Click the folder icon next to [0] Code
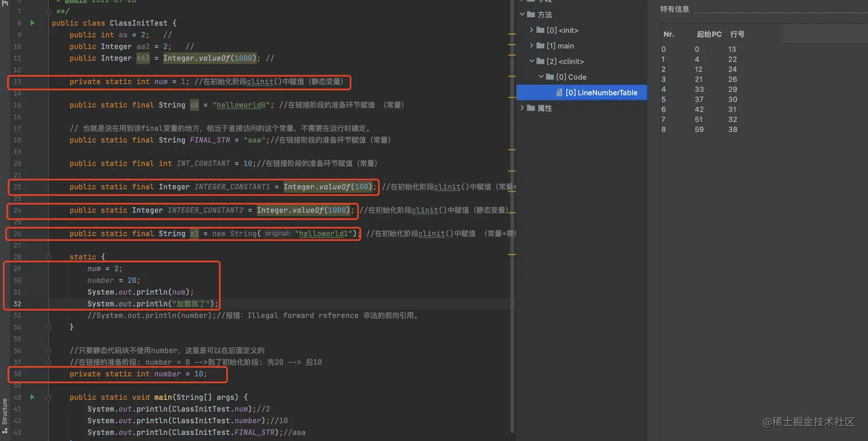The image size is (868, 441). 550,76
